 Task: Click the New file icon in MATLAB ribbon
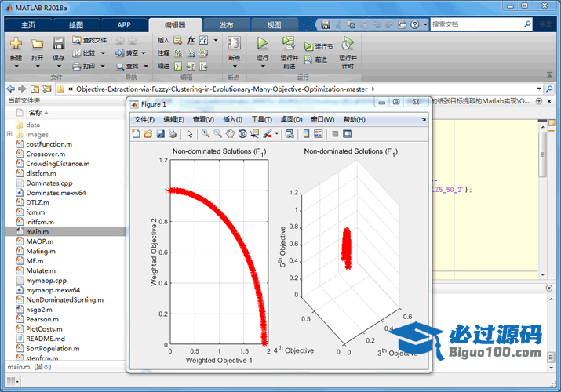coord(16,44)
